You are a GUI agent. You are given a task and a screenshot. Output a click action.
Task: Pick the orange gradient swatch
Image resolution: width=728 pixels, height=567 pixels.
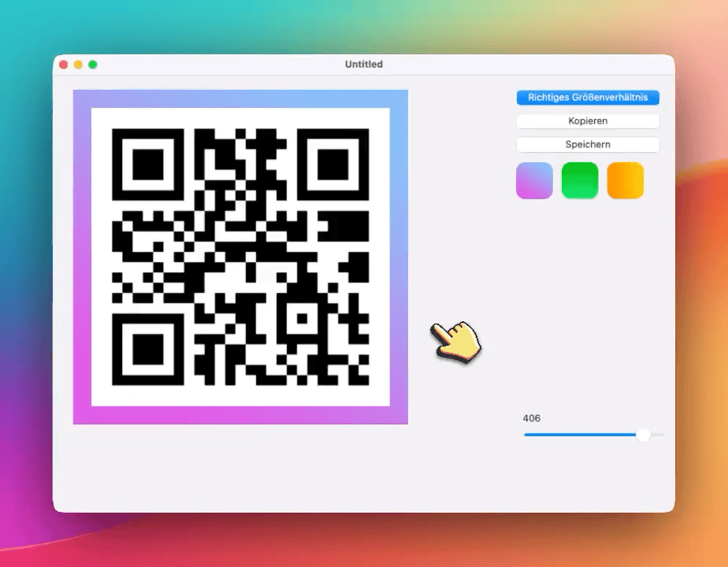coord(626,180)
